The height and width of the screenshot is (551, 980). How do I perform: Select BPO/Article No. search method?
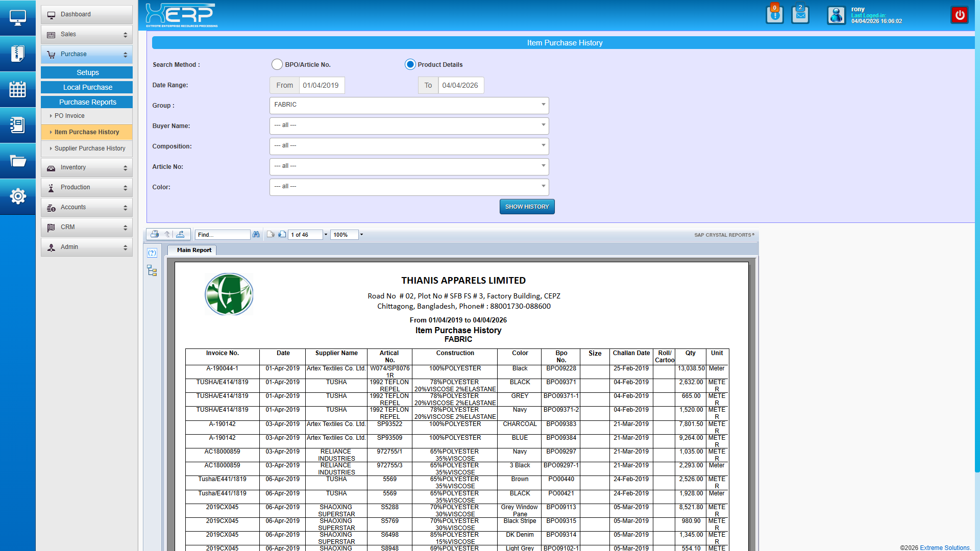point(277,64)
